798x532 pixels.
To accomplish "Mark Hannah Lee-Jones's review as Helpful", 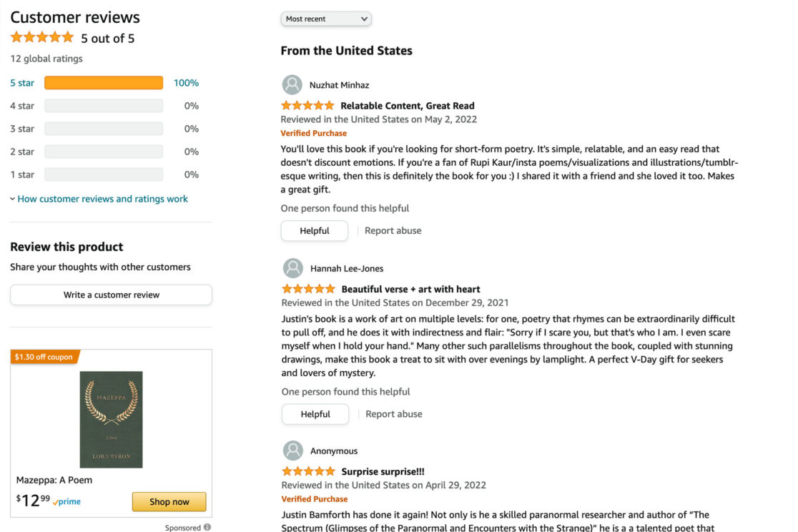I will (315, 414).
